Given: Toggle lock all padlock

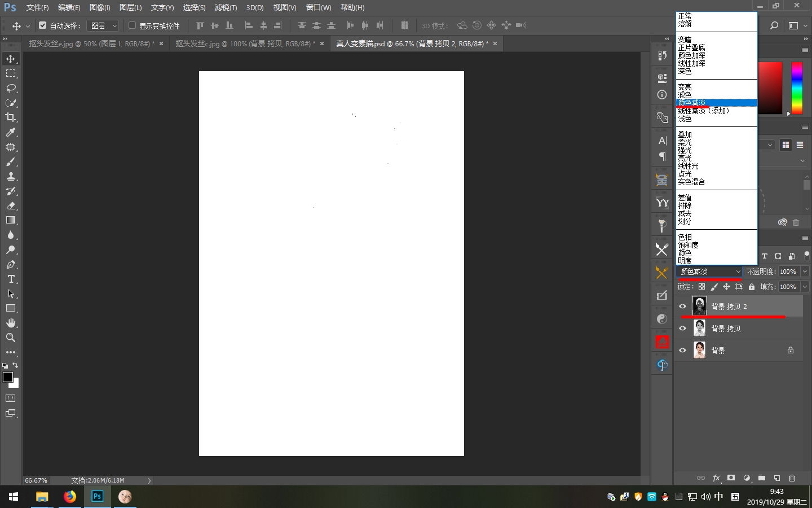Looking at the screenshot, I should (x=752, y=287).
